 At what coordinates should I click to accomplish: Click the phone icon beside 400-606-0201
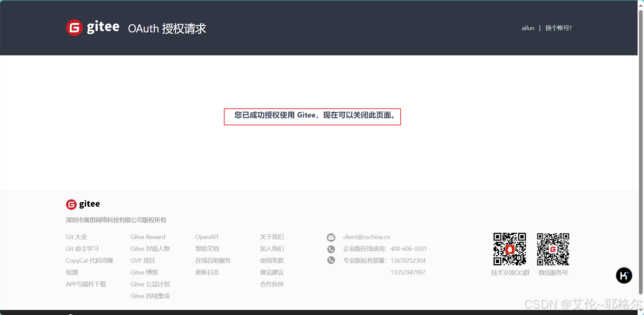(331, 249)
